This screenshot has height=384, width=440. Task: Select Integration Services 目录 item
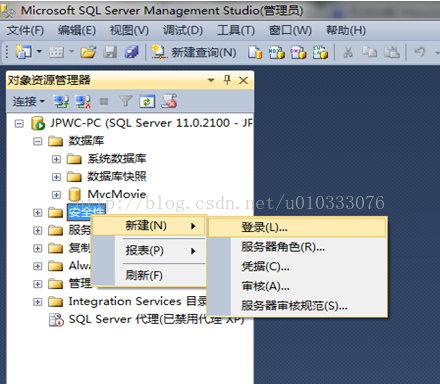click(x=137, y=301)
